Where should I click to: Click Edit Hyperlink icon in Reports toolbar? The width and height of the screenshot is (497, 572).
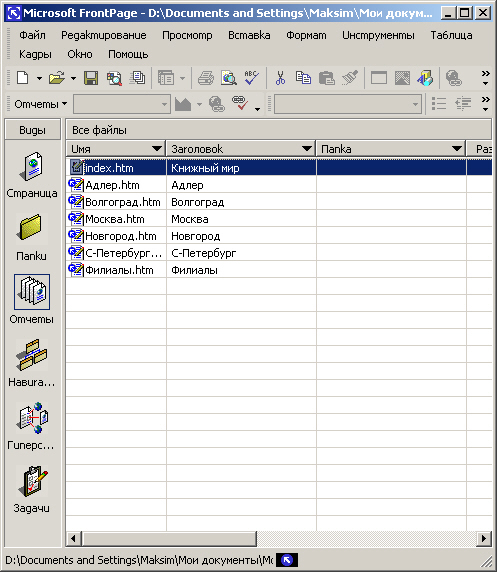coord(217,104)
